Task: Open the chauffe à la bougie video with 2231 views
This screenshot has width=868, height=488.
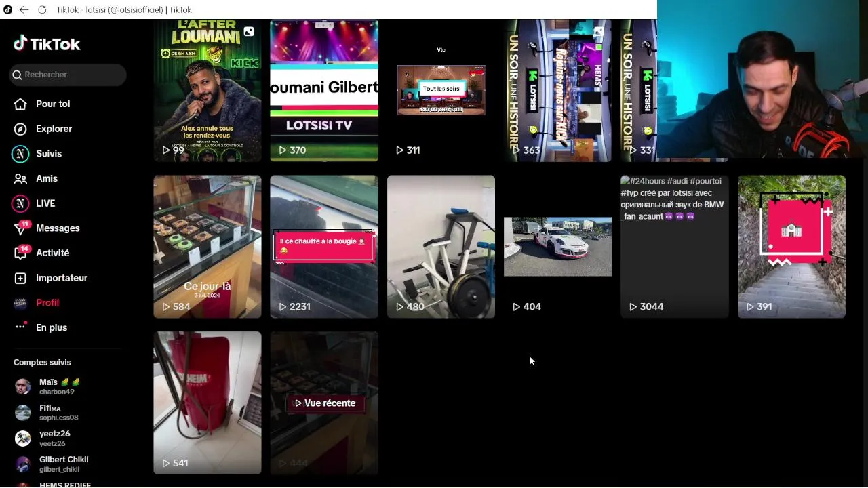Action: tap(324, 247)
